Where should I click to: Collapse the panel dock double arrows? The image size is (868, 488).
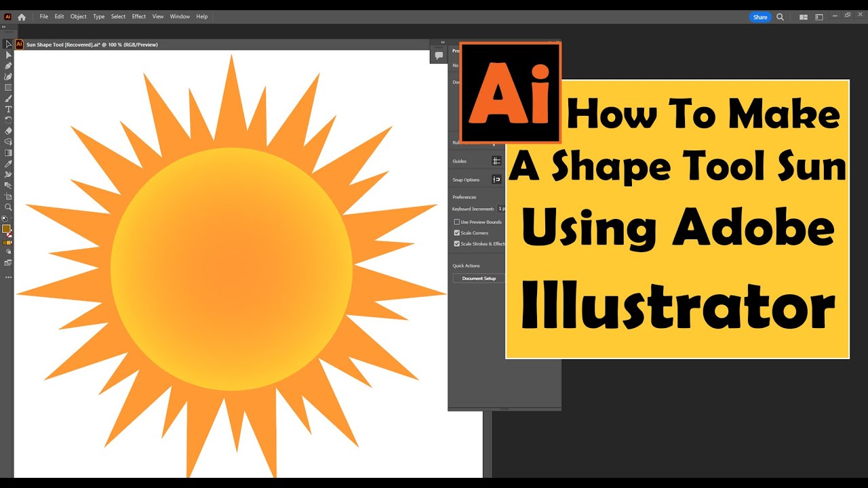pos(443,42)
